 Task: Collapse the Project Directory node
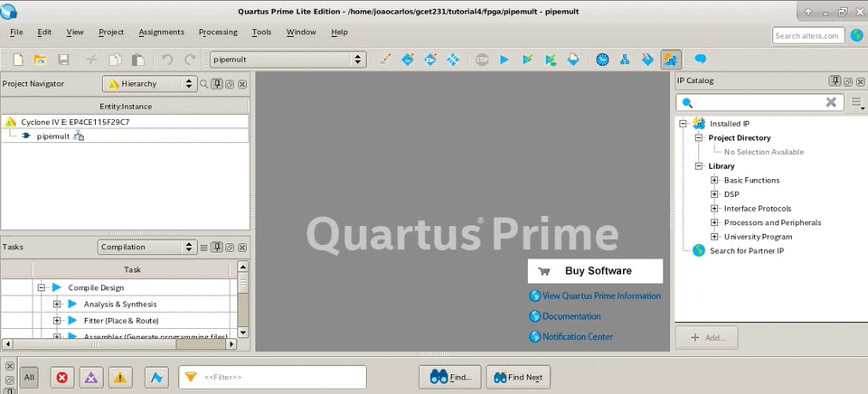point(699,137)
